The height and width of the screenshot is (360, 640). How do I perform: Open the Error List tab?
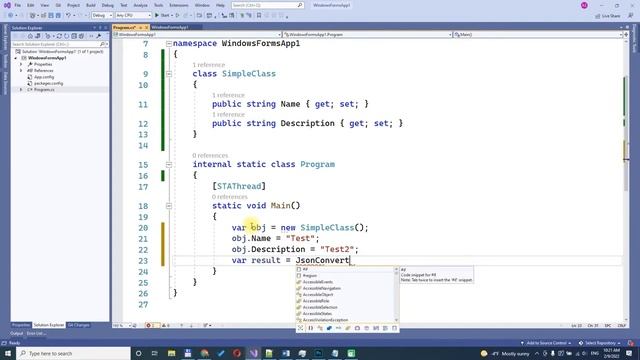tap(36, 333)
